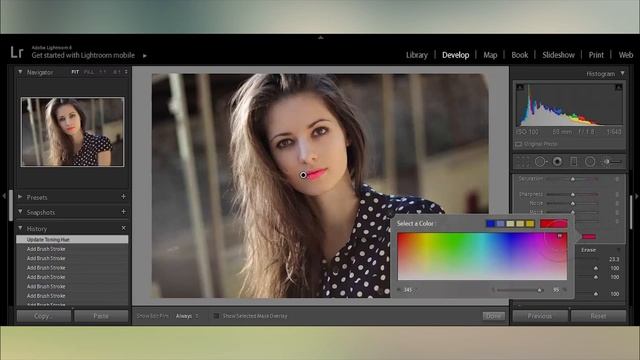Open the Map module
Viewport: 640px width, 360px height.
tap(490, 55)
